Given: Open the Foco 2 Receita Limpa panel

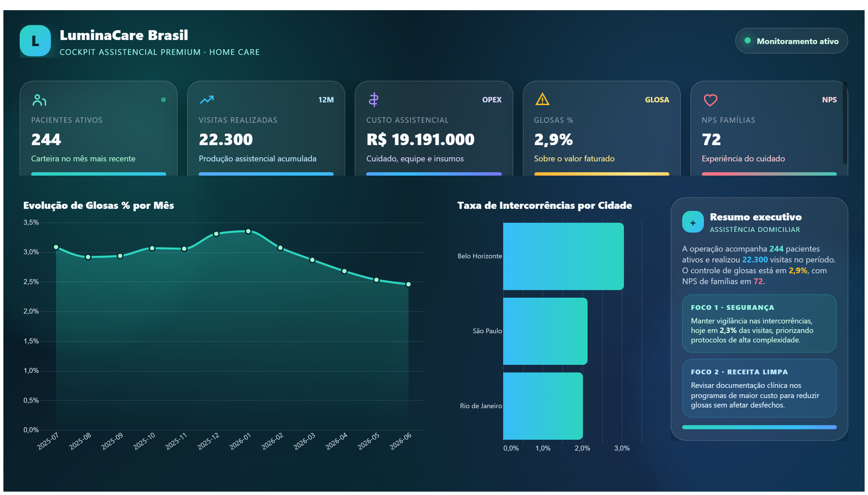Looking at the screenshot, I should (x=759, y=388).
